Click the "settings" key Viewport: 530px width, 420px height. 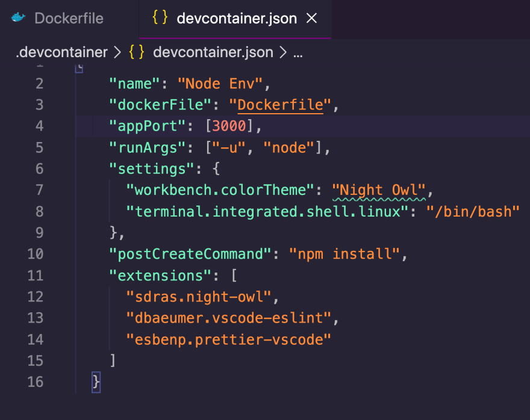click(x=151, y=169)
